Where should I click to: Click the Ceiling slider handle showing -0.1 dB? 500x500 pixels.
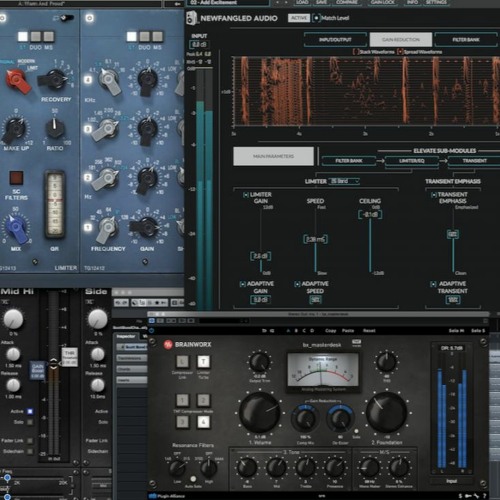370,214
